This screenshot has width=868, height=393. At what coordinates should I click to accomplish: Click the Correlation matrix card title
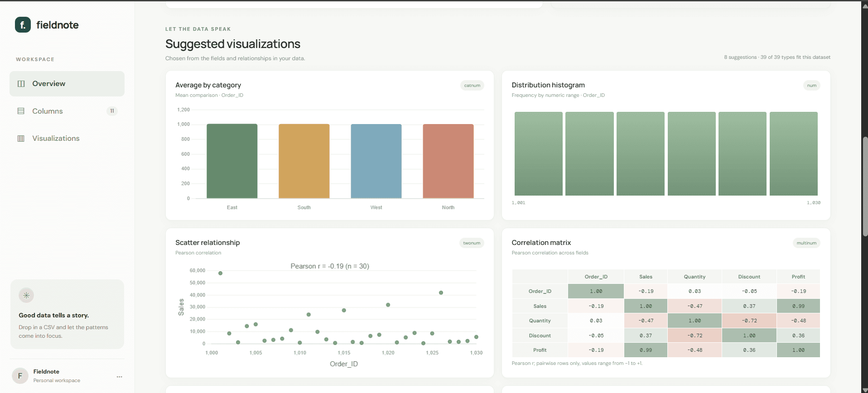[x=541, y=243]
